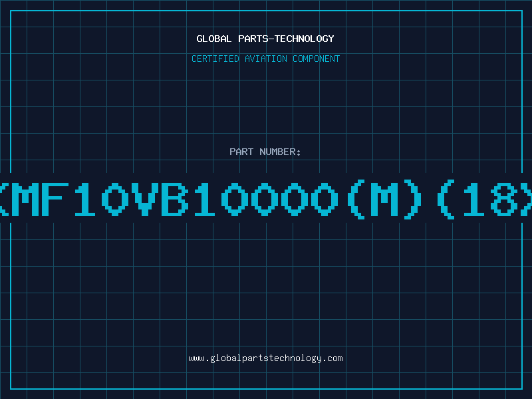The height and width of the screenshot is (399, 532).
Task: Click the GLOBAL PARTS-TECHNOLOGY heading
Action: point(265,39)
